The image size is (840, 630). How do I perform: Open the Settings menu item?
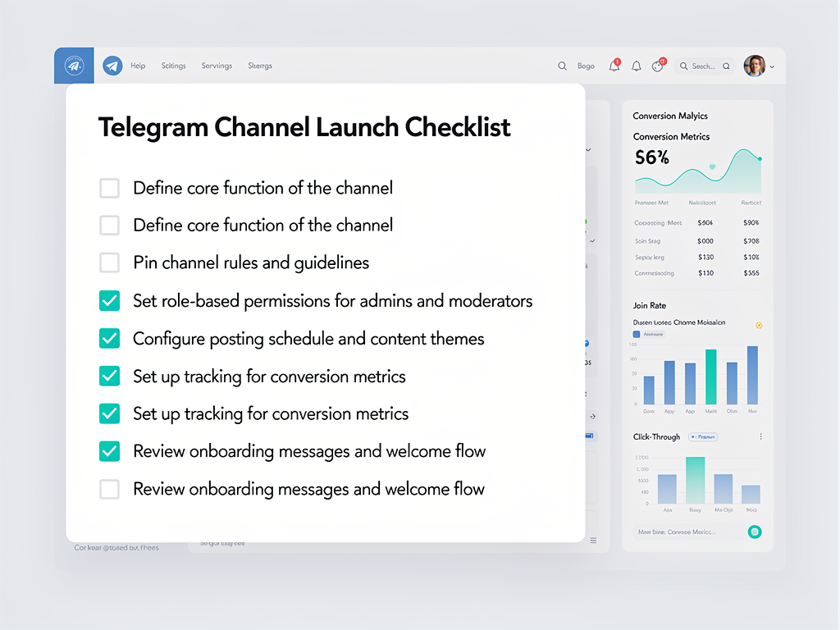[173, 66]
